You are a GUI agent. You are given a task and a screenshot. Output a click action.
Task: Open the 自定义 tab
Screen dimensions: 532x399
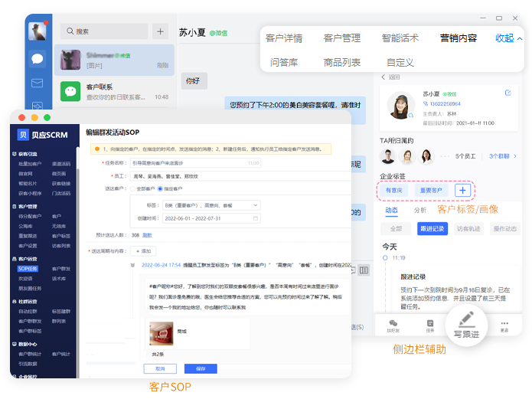[x=400, y=63]
